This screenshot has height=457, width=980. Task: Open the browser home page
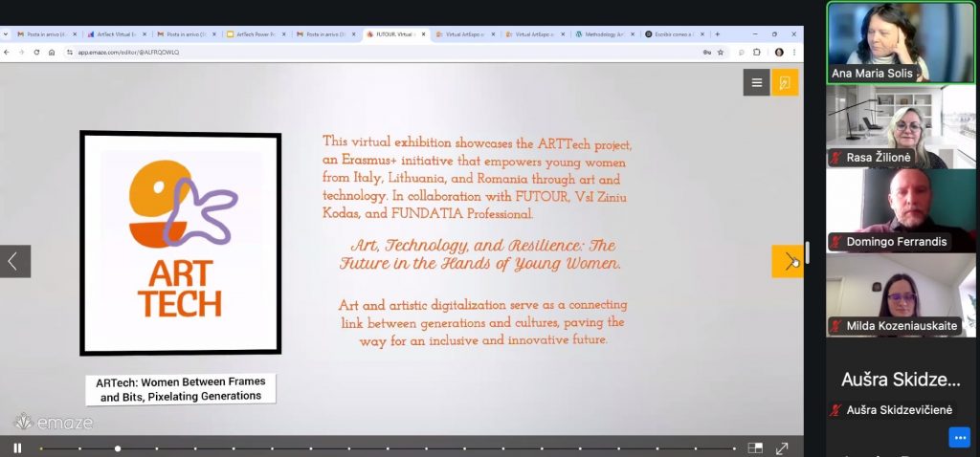tap(52, 53)
